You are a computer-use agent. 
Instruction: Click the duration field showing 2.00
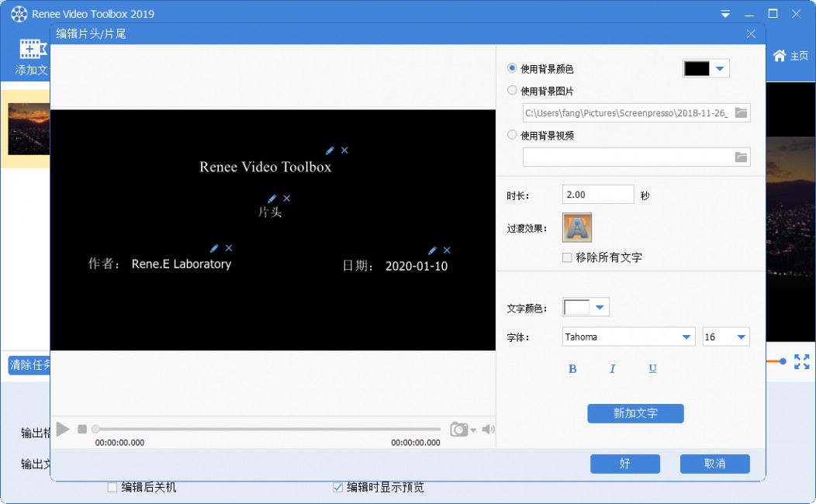pos(598,195)
